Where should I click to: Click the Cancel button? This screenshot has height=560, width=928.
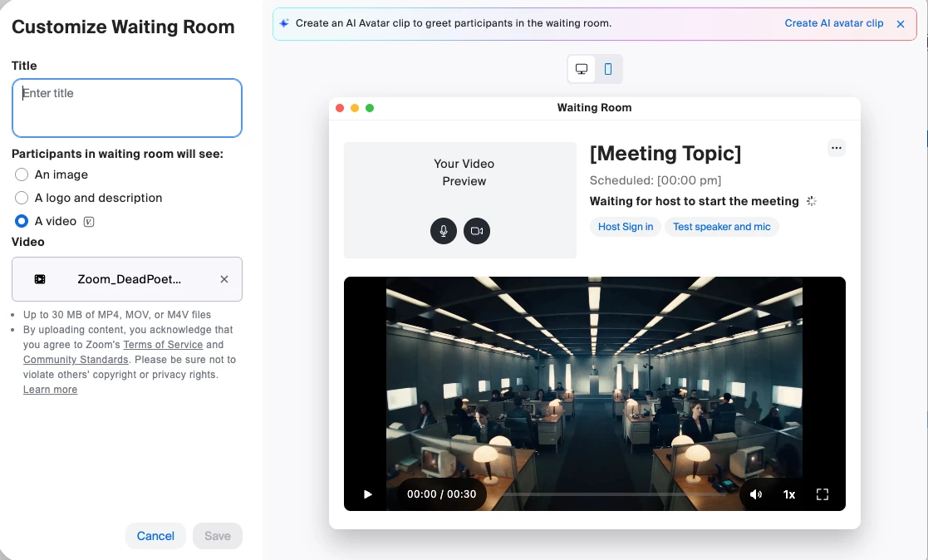pos(155,536)
